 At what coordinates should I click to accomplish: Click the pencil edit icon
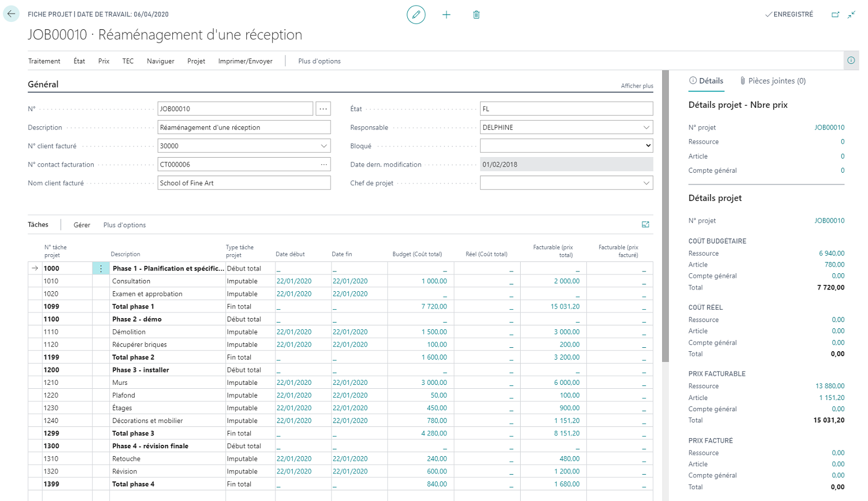coord(416,15)
